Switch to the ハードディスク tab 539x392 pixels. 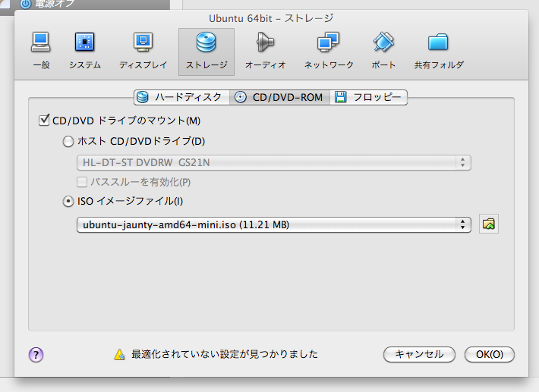pos(181,97)
